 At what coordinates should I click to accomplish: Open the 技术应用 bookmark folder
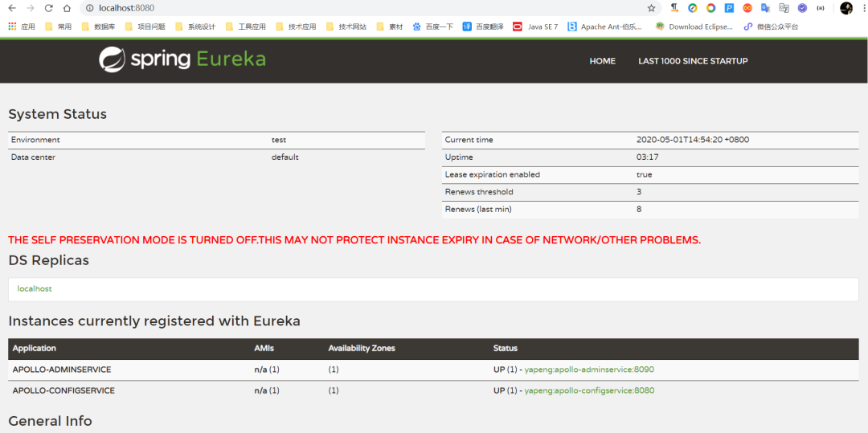click(296, 27)
